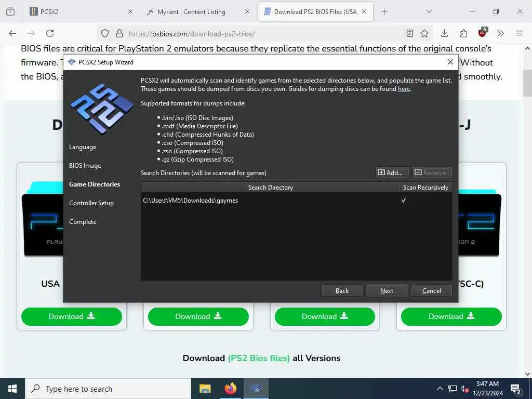
Task: Select the Controller Setup wizard step
Action: pyautogui.click(x=91, y=203)
